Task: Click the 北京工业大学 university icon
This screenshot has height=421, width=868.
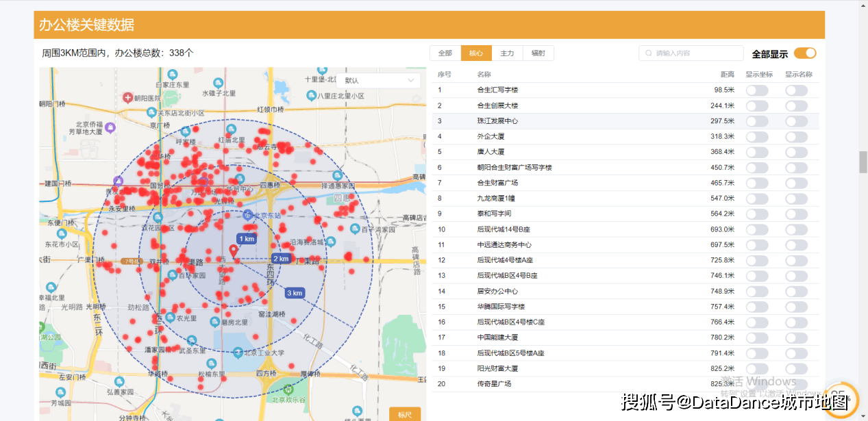Action: pos(238,353)
